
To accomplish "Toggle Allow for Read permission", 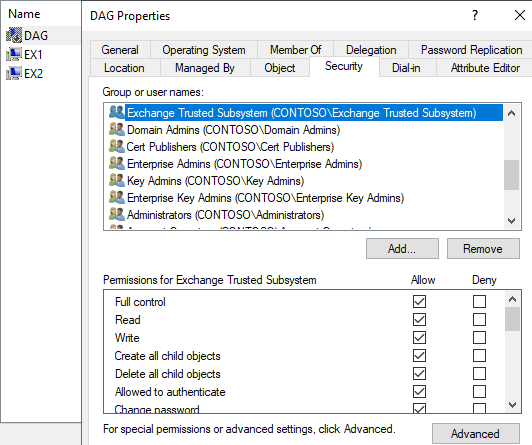I will 419,320.
